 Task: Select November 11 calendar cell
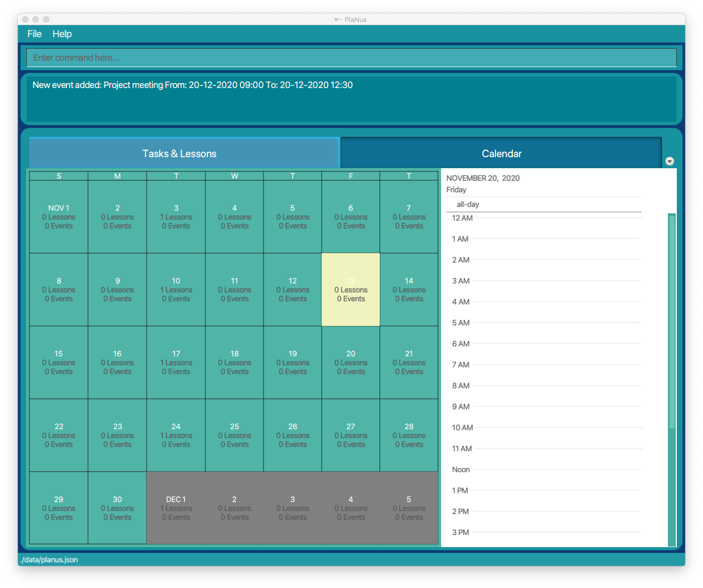(x=234, y=290)
